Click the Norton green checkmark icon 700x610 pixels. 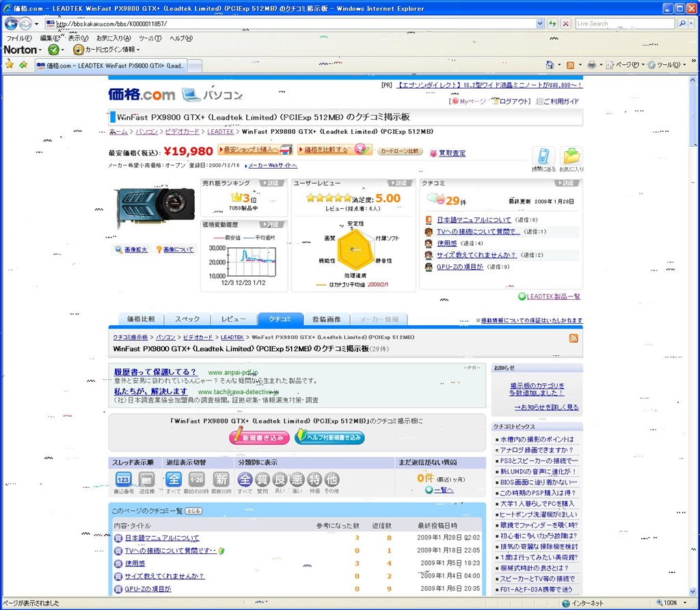[x=53, y=50]
